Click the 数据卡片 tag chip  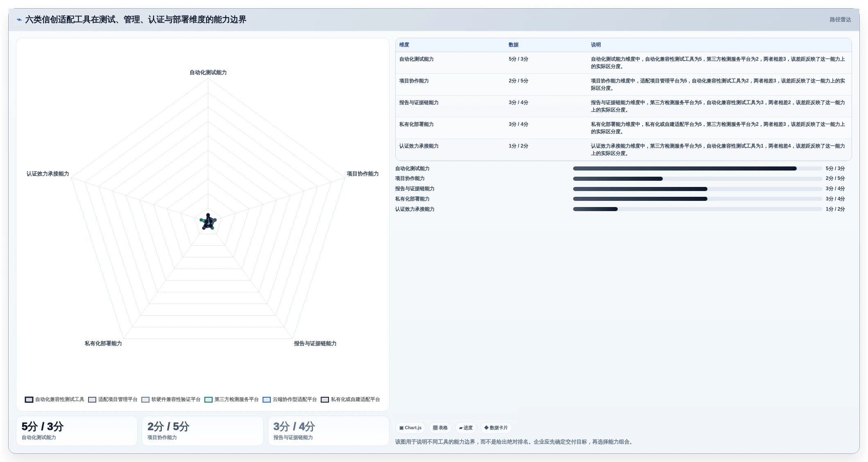pos(496,428)
